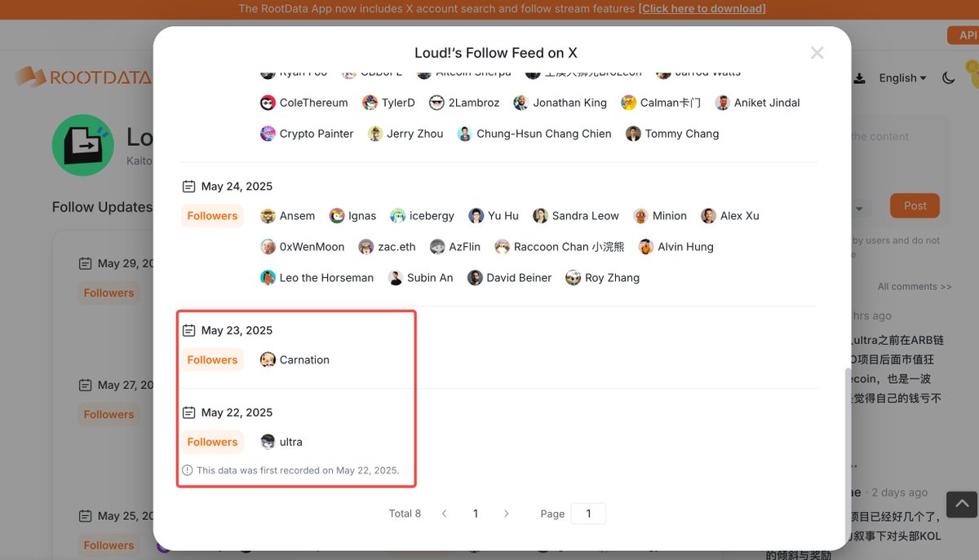The height and width of the screenshot is (560, 979).
Task: Click icebergy's avatar icon
Action: pos(397,216)
